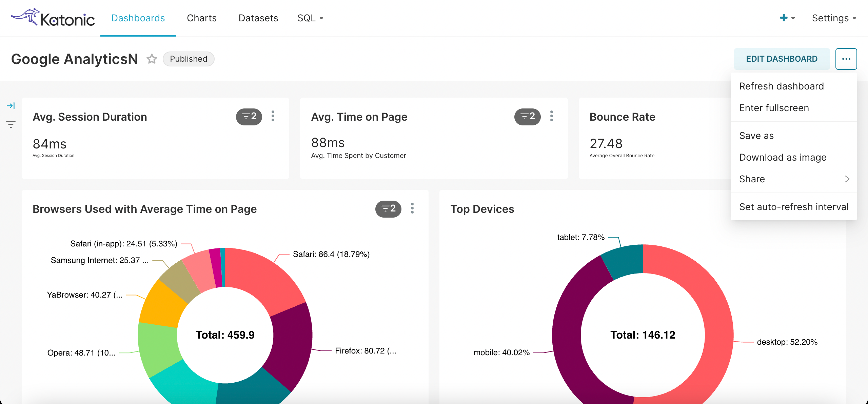Select Set auto-refresh interval
Image resolution: width=868 pixels, height=404 pixels.
pos(794,207)
